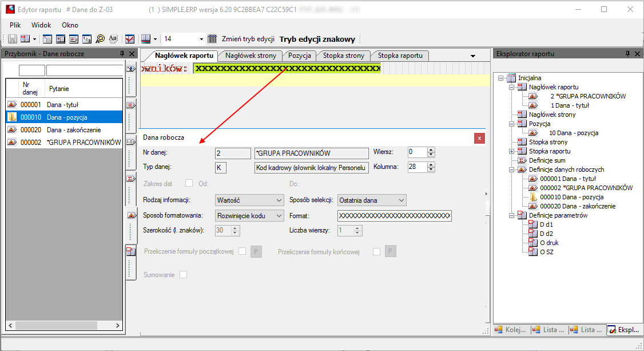Collapse the Inicjalna tree node
This screenshot has height=351, width=644.
click(500, 78)
